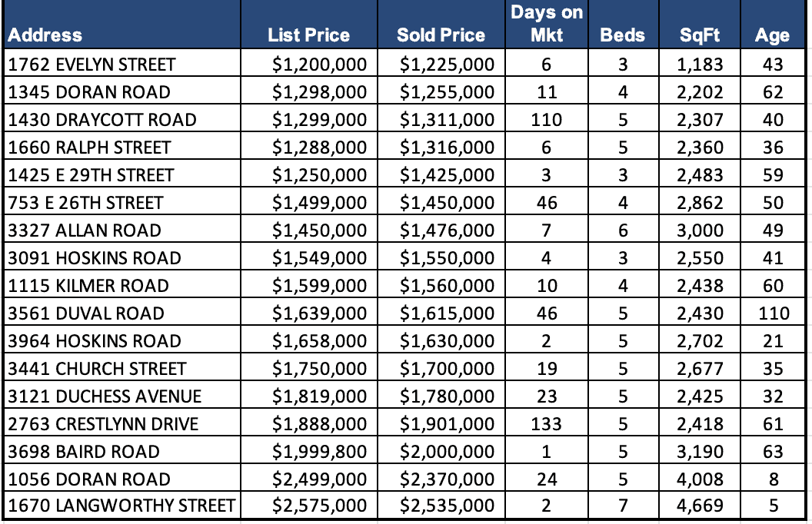Screen dimensions: 812x524
Task: Click the List Price column header
Action: [308, 35]
